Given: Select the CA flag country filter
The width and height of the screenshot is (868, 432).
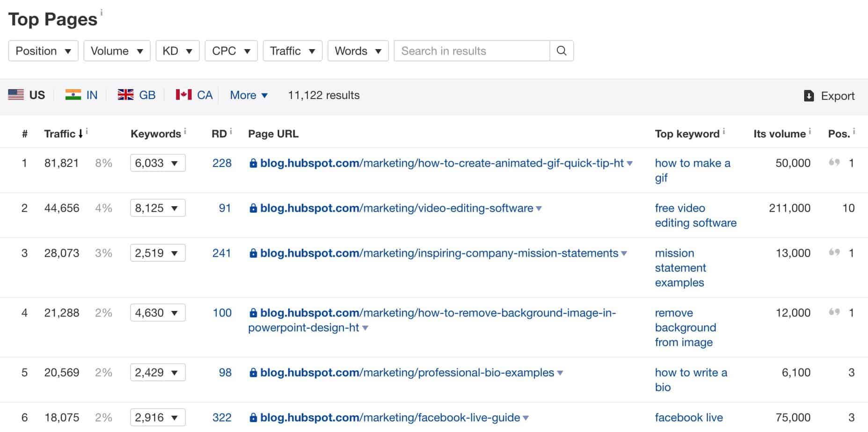Looking at the screenshot, I should (194, 94).
